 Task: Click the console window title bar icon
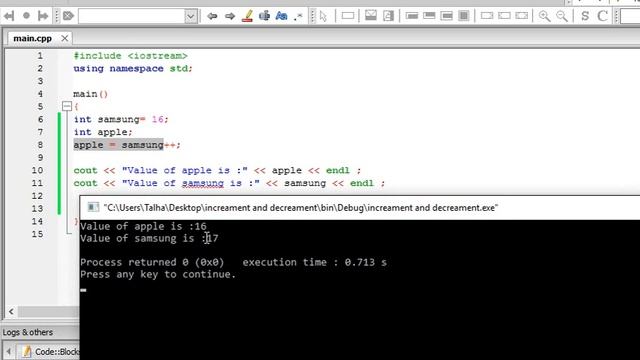click(x=93, y=207)
